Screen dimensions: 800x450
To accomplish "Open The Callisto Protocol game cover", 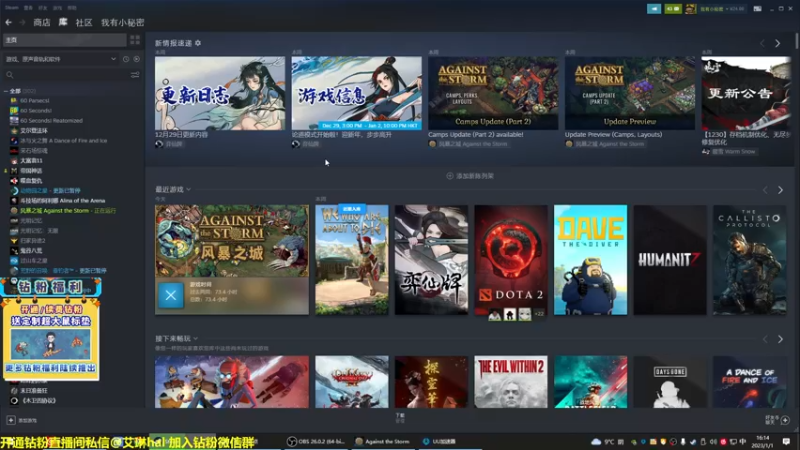I will [x=749, y=260].
